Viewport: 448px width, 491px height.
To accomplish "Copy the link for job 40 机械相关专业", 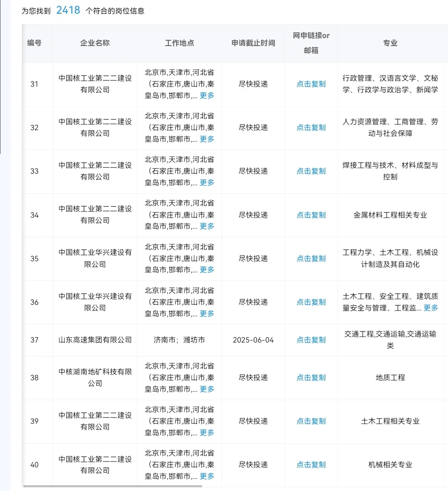I will pyautogui.click(x=311, y=464).
